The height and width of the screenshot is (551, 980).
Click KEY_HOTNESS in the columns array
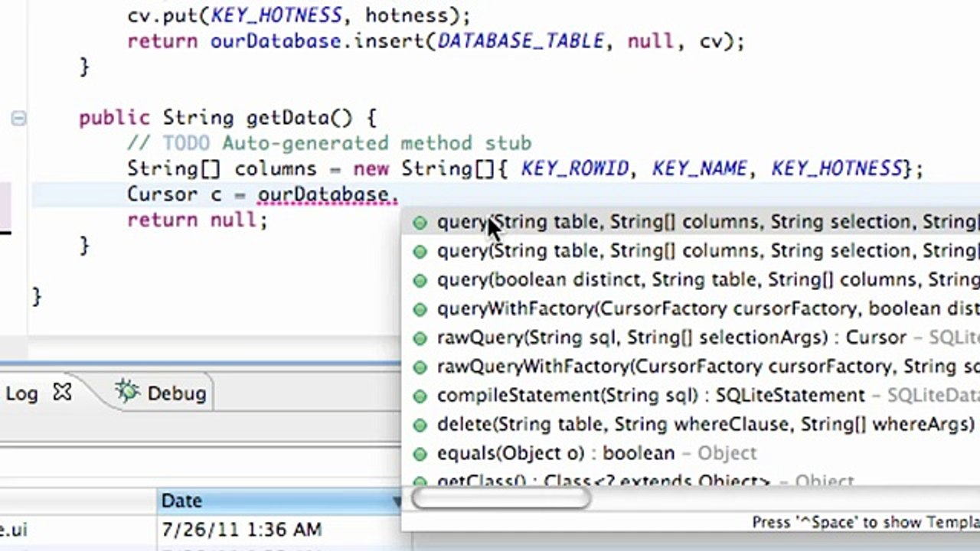837,168
